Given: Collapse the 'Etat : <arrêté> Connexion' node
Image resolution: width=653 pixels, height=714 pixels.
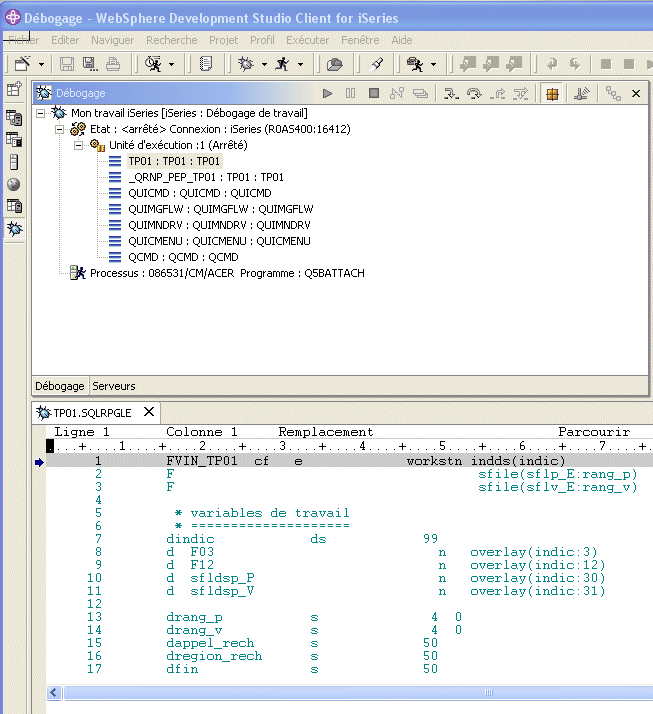Looking at the screenshot, I should [59, 129].
